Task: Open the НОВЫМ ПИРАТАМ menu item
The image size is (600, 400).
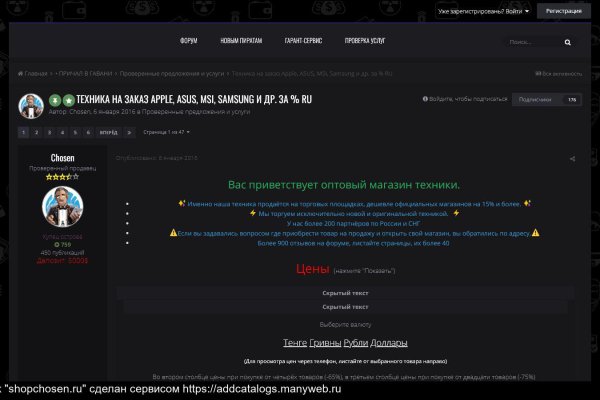Action: pyautogui.click(x=241, y=41)
